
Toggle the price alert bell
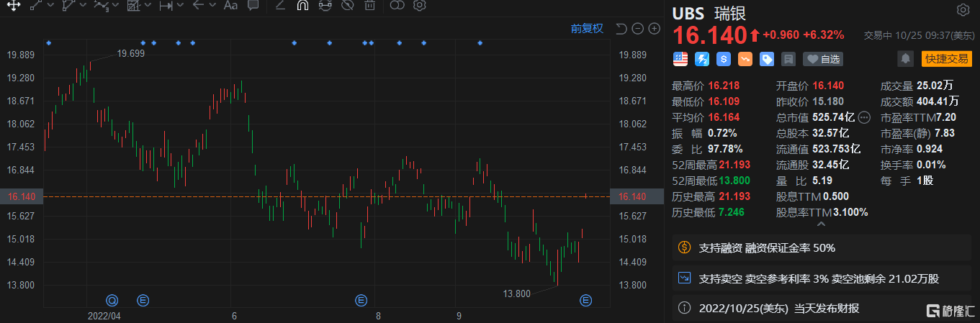906,59
